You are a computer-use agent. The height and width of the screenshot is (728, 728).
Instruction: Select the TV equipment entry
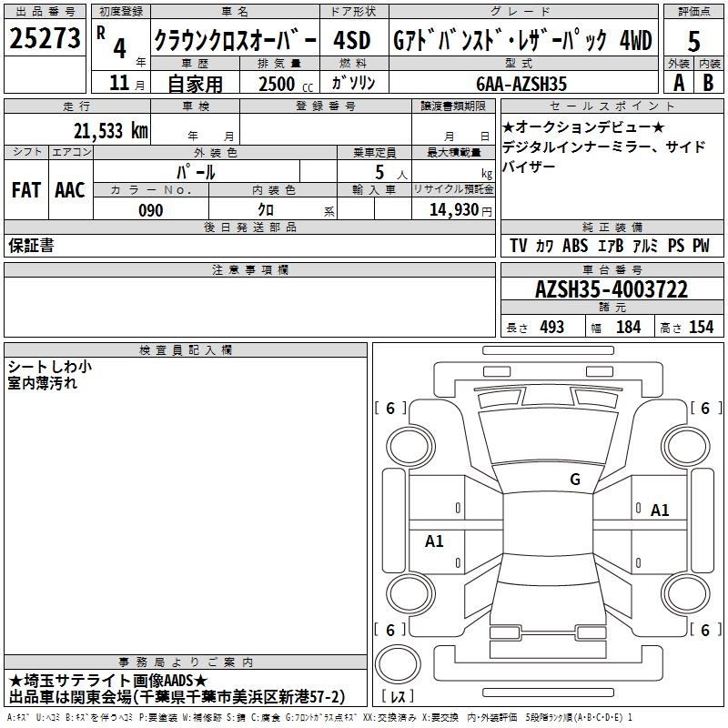(518, 245)
